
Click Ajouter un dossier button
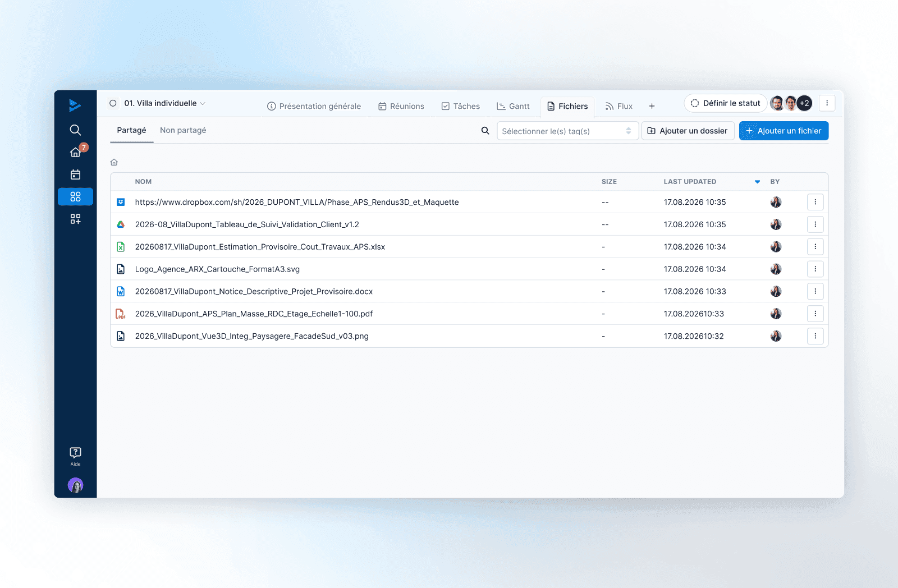pyautogui.click(x=688, y=131)
